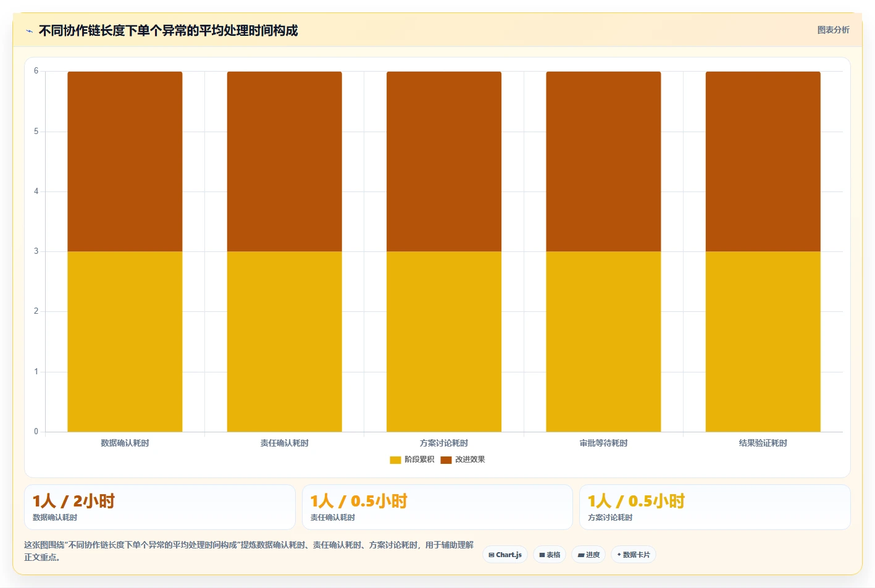Viewport: 875px width, 588px height.
Task: Click the 图表分析 label in the header
Action: 833,30
